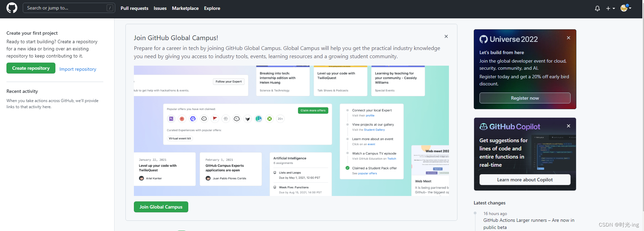The height and width of the screenshot is (231, 644).
Task: Click the 'Create your first project' heading
Action: 32,33
